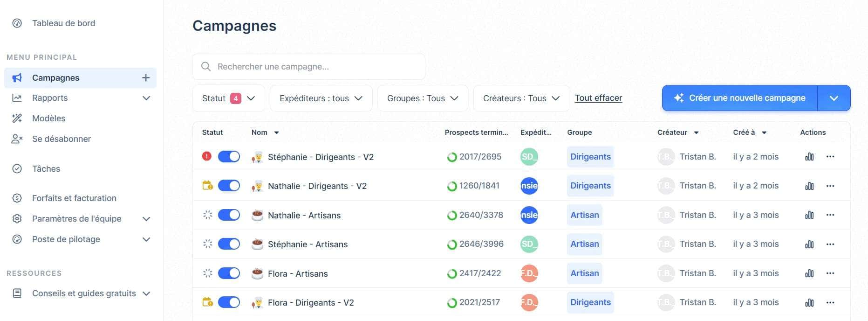
Task: Click the loading spinner icon on Flora - Artisans
Action: tap(208, 273)
